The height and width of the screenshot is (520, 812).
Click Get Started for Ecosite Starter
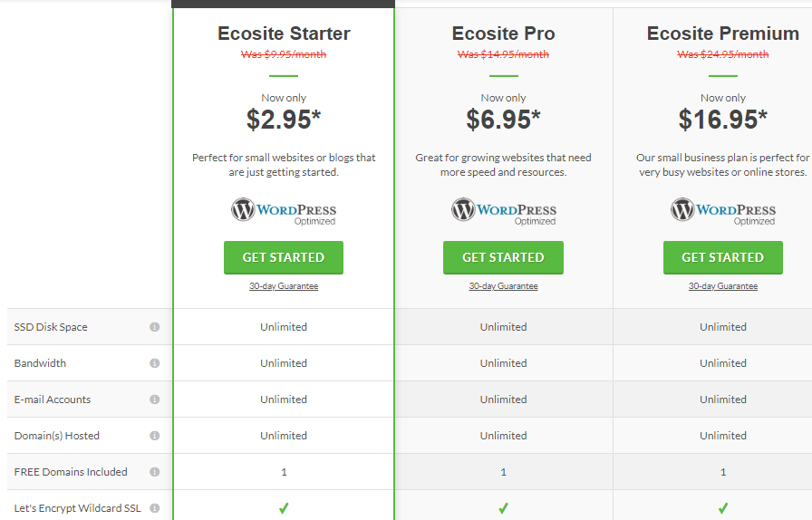pyautogui.click(x=284, y=257)
